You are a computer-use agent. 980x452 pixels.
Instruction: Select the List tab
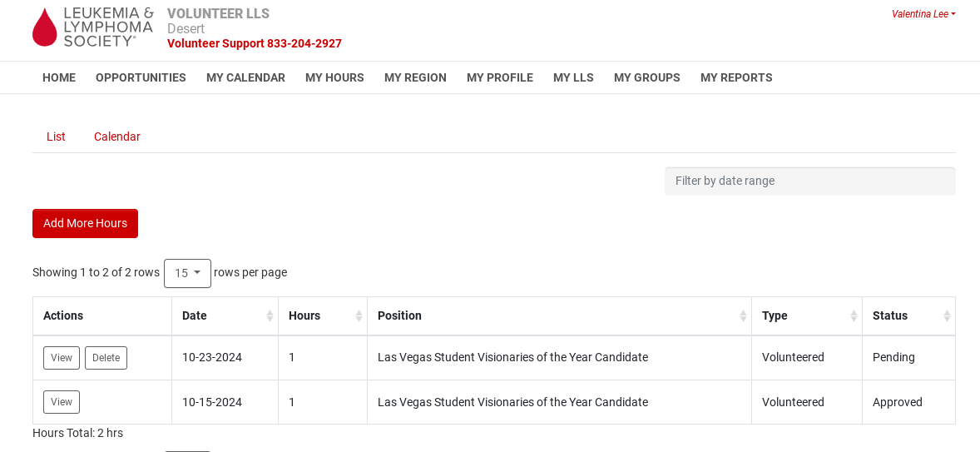[56, 137]
